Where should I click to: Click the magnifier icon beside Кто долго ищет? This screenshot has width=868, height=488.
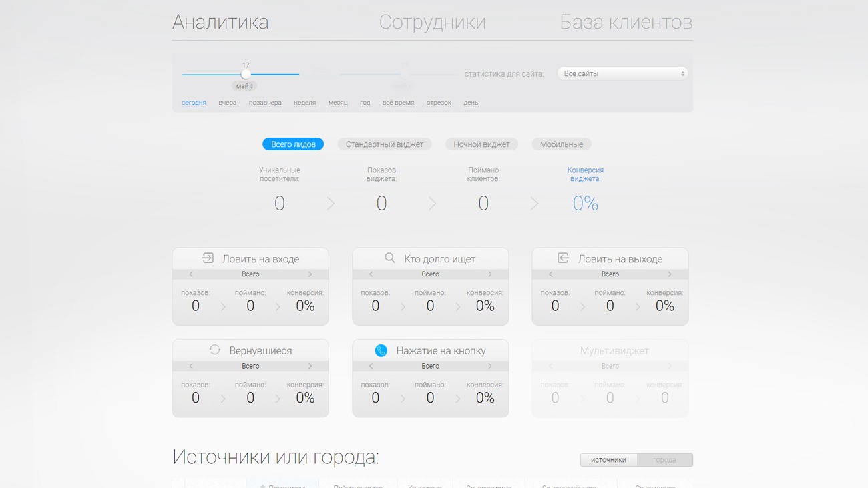(x=389, y=258)
